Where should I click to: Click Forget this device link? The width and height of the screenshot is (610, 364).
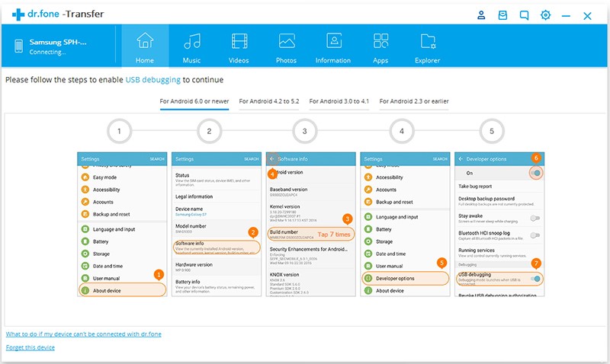pyautogui.click(x=30, y=348)
